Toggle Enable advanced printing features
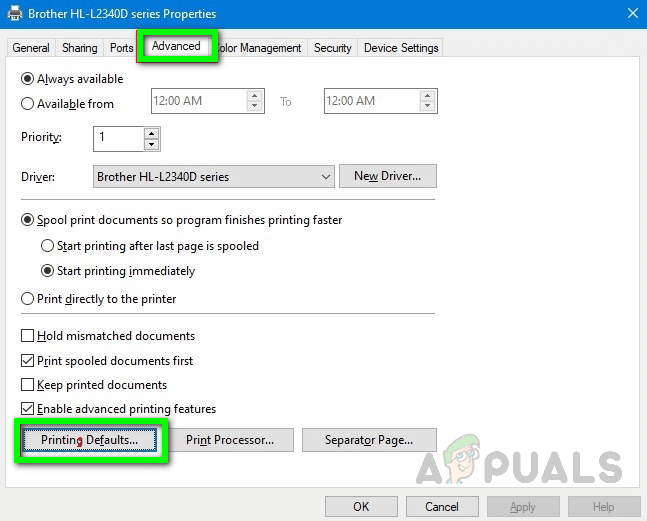 coord(28,409)
